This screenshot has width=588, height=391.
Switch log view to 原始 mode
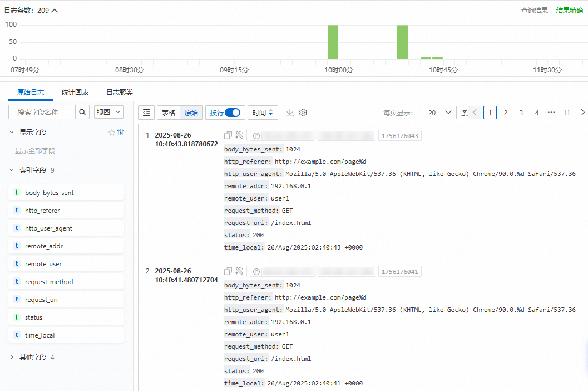point(191,113)
